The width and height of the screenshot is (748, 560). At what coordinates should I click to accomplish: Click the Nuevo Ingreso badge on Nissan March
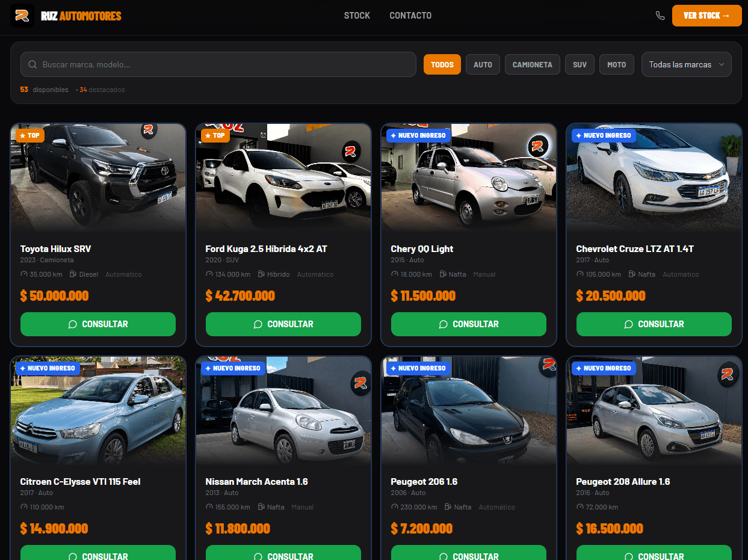233,368
